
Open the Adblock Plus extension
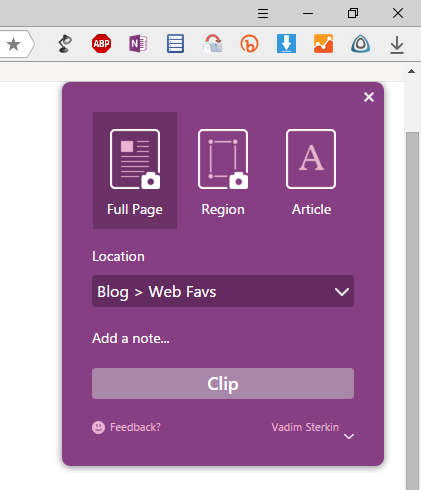pos(101,44)
